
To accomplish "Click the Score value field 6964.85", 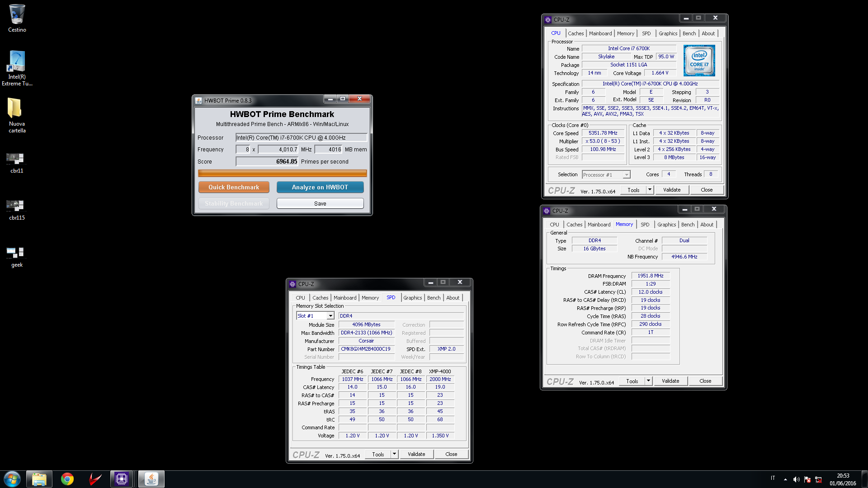I will 267,161.
